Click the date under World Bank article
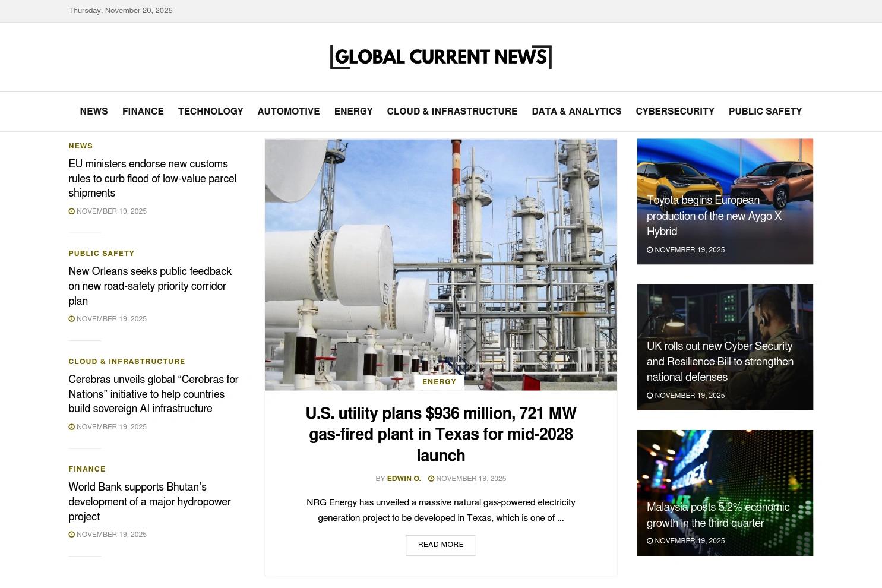The width and height of the screenshot is (882, 588). [x=112, y=535]
